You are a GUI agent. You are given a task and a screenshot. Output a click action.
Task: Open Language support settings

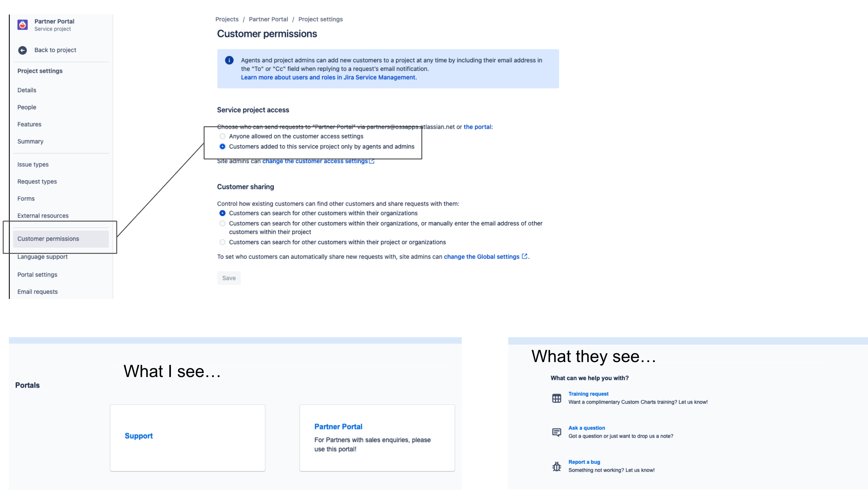click(42, 257)
